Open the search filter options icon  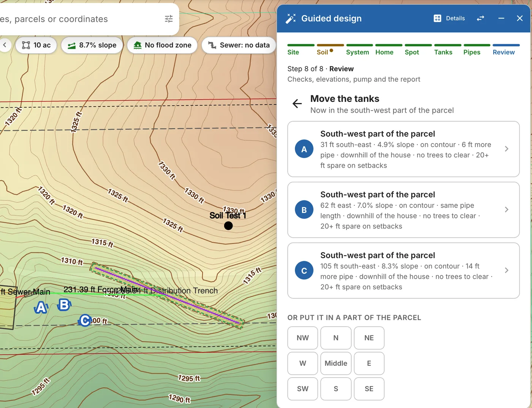169,19
